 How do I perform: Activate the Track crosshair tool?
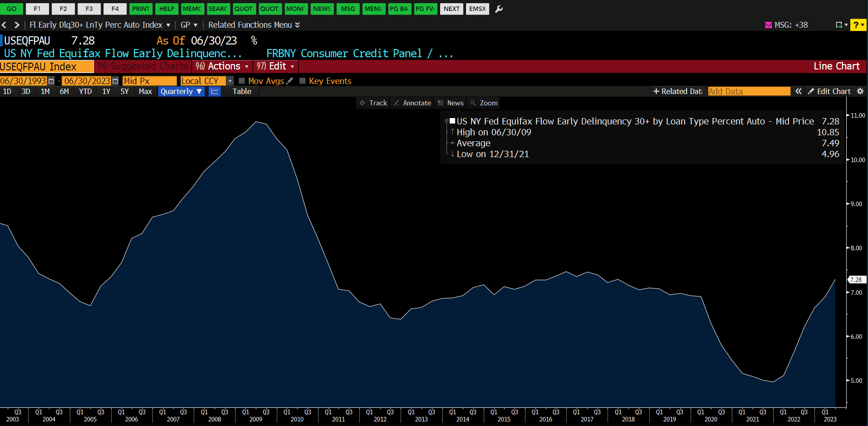(373, 103)
